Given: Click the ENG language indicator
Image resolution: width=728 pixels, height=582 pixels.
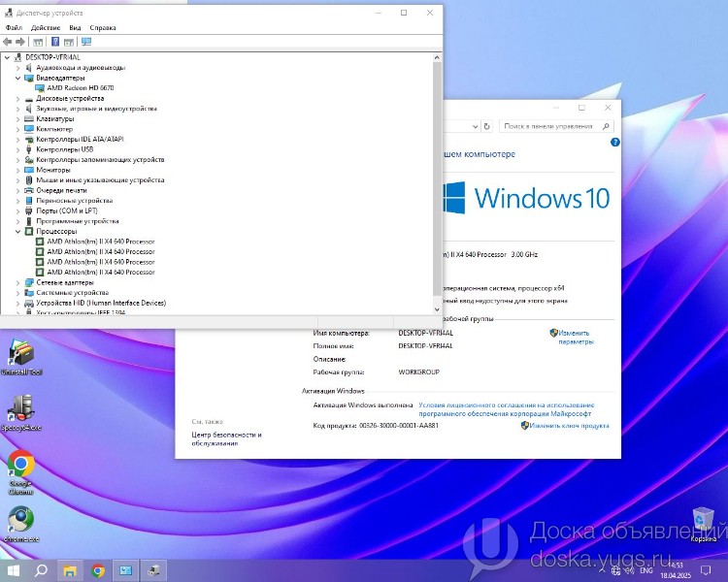Looking at the screenshot, I should [x=646, y=570].
